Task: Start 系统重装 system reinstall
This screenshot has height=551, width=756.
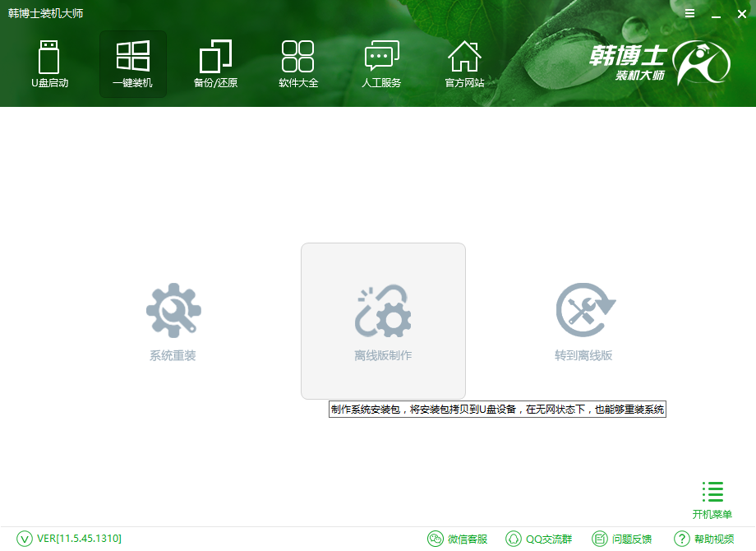Action: pos(173,321)
